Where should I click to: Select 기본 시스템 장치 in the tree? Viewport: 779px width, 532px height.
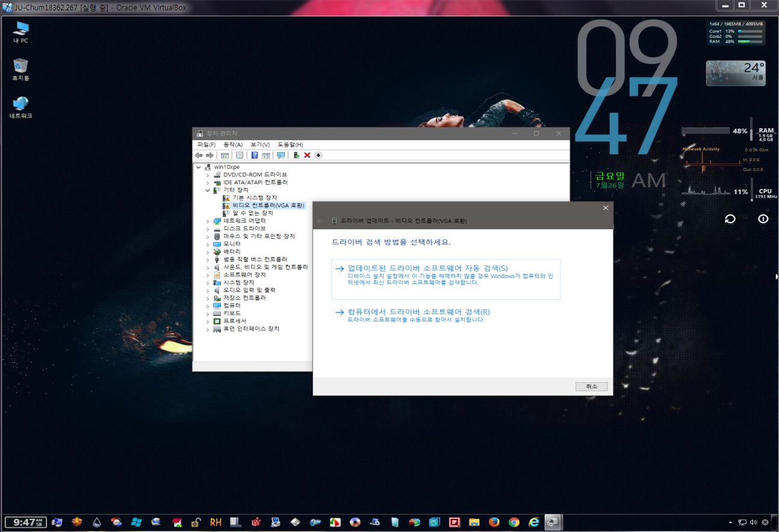tap(255, 197)
